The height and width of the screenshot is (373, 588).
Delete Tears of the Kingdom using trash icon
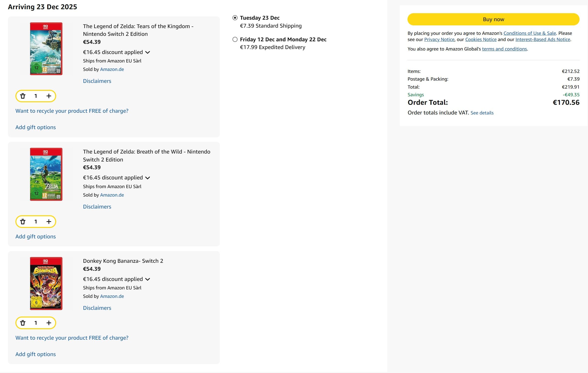[23, 96]
